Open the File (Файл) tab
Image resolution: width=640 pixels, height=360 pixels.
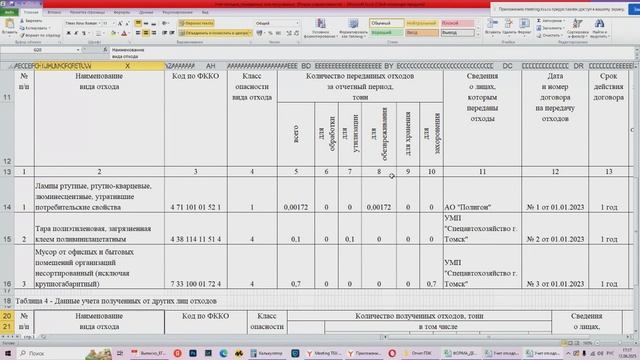9,12
